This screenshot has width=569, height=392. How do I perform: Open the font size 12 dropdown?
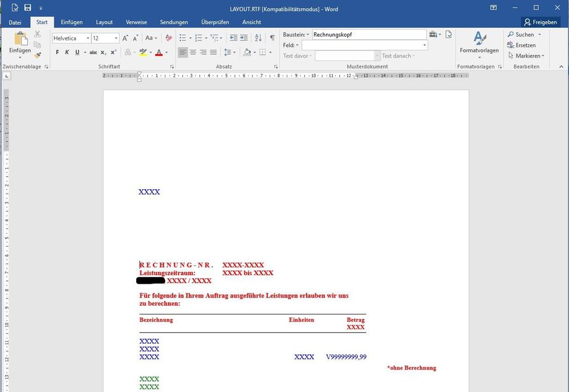(x=116, y=38)
